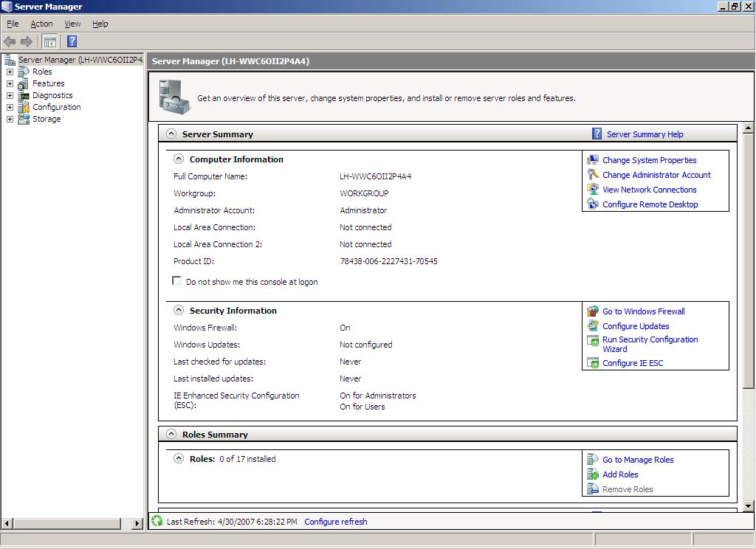The width and height of the screenshot is (756, 549).
Task: Click the Configuration icon in the tree
Action: (x=24, y=107)
